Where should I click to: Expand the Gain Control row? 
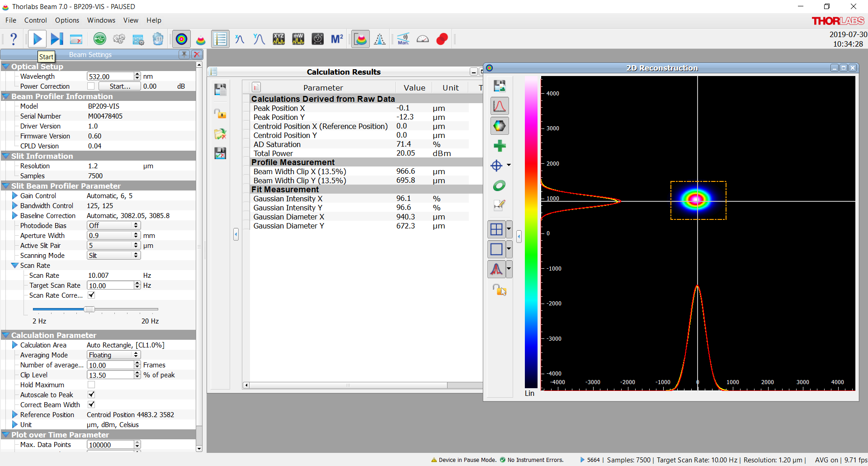[x=15, y=196]
